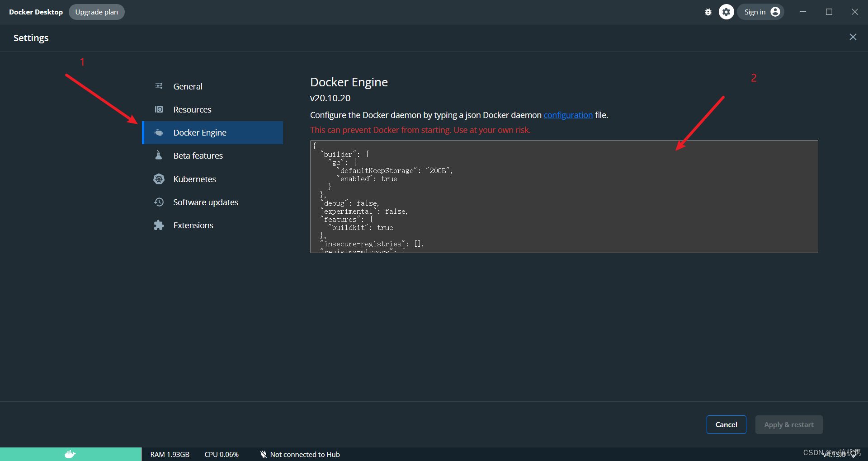Click the Not connected to Hub plug icon
Image resolution: width=868 pixels, height=461 pixels.
(264, 454)
